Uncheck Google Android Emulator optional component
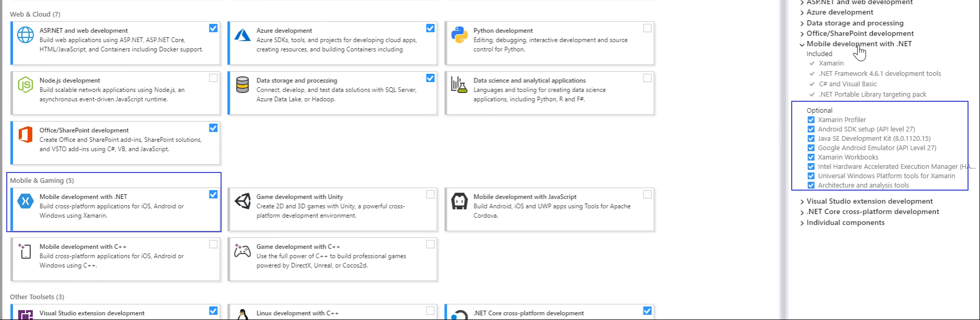This screenshot has height=320, width=980. (x=811, y=148)
